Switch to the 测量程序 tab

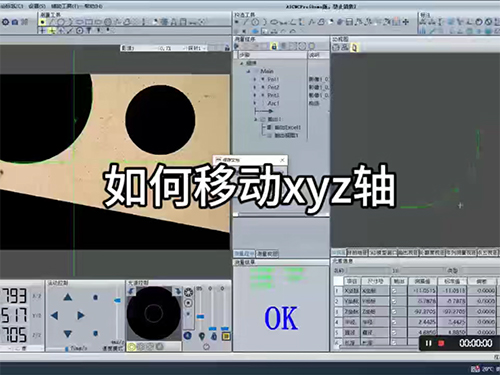click(244, 254)
